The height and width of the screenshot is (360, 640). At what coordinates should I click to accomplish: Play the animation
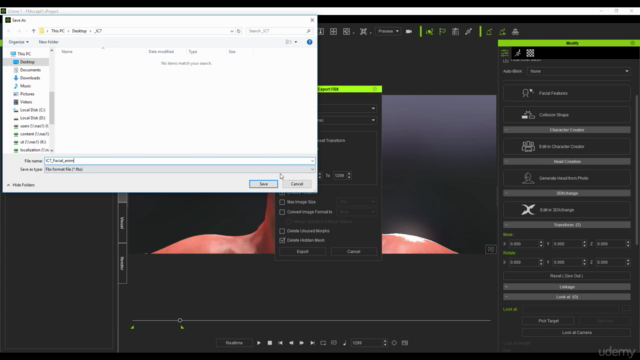pyautogui.click(x=259, y=343)
